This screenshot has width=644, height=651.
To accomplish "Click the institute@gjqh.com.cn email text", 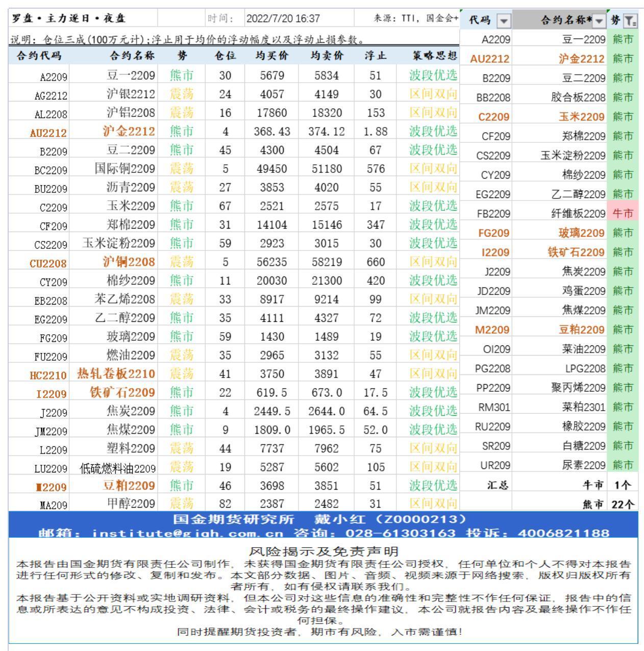I will click(188, 533).
